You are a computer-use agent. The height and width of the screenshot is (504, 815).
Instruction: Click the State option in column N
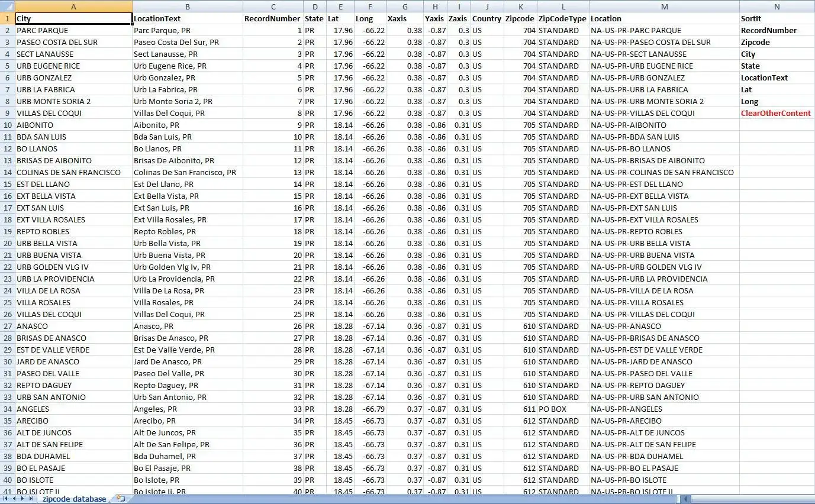coord(777,66)
